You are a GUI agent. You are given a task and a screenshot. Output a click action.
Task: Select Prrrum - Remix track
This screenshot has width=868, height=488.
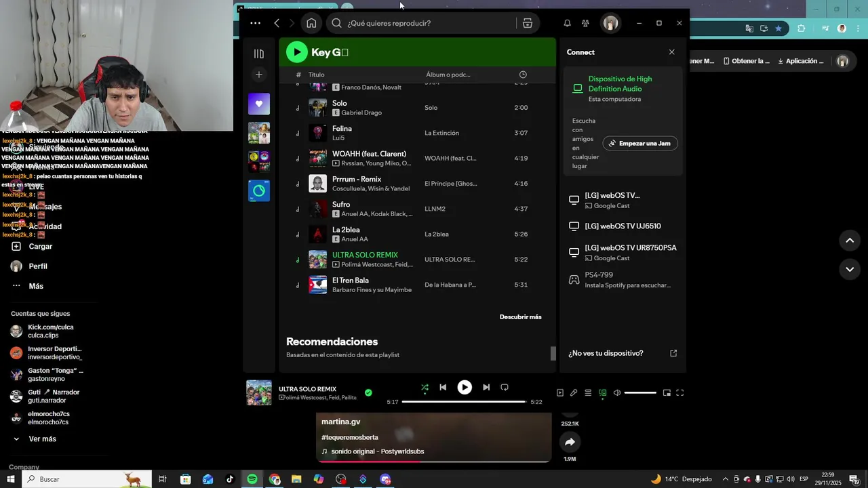pyautogui.click(x=417, y=184)
